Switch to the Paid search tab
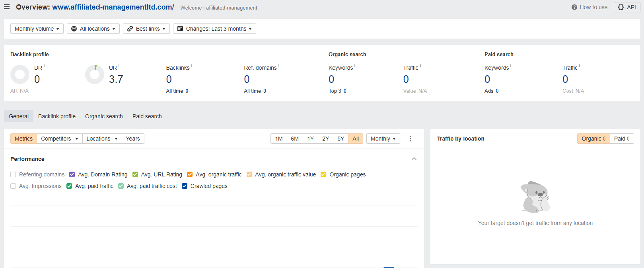The width and height of the screenshot is (644, 268). point(147,116)
